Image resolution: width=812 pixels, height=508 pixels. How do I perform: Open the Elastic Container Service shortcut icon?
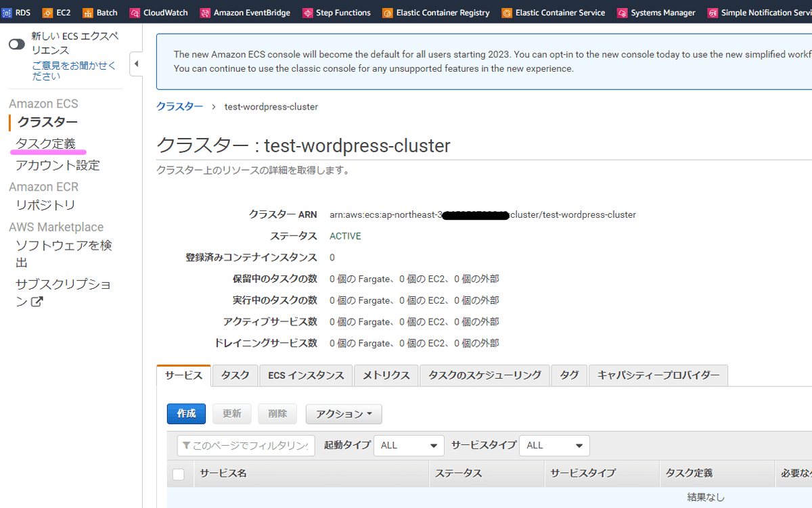tap(507, 12)
